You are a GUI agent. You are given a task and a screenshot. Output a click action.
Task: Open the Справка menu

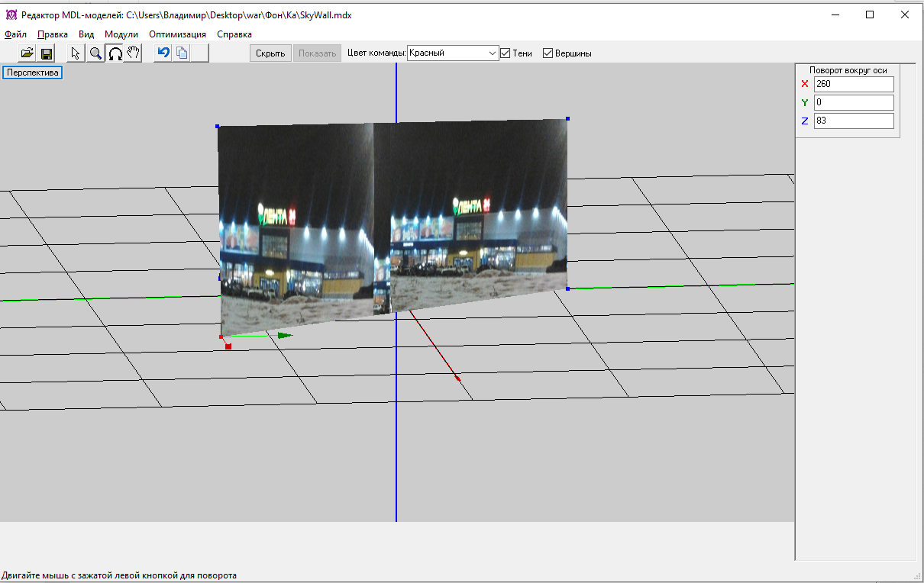(234, 34)
